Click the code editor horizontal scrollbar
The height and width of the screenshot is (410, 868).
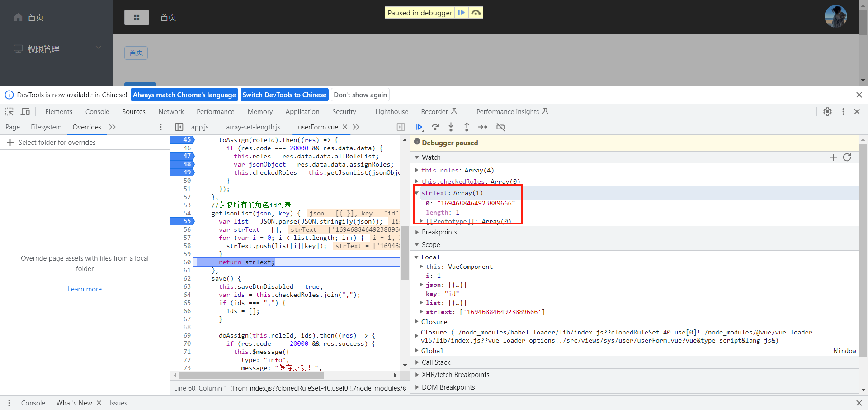tap(251, 375)
